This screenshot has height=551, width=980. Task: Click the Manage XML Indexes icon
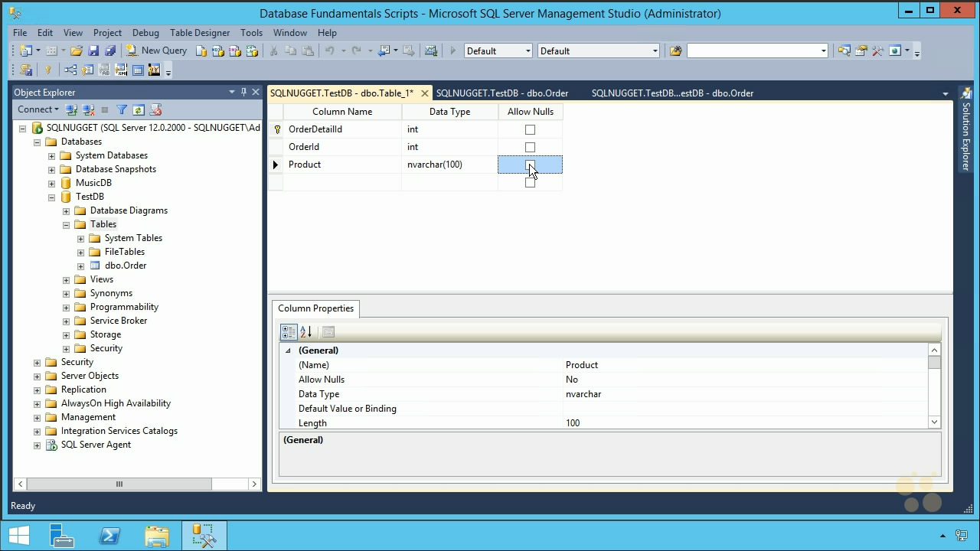coord(121,70)
